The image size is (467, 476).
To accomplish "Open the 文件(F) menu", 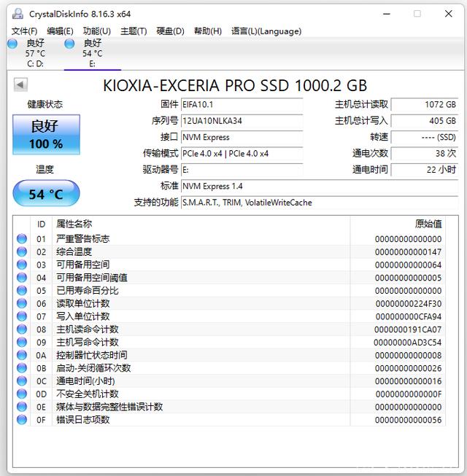I will (24, 31).
